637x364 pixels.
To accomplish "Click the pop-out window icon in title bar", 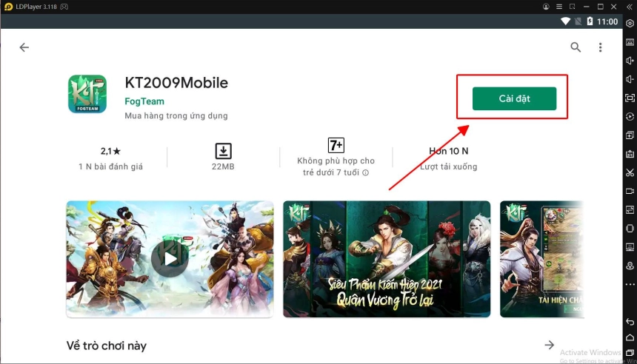I will (x=573, y=7).
